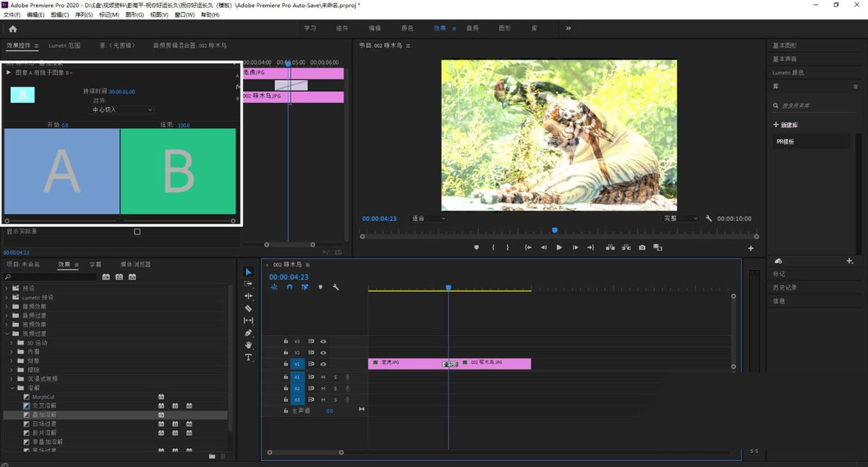Click the Home icon at top left
This screenshot has height=467, width=868.
12,29
